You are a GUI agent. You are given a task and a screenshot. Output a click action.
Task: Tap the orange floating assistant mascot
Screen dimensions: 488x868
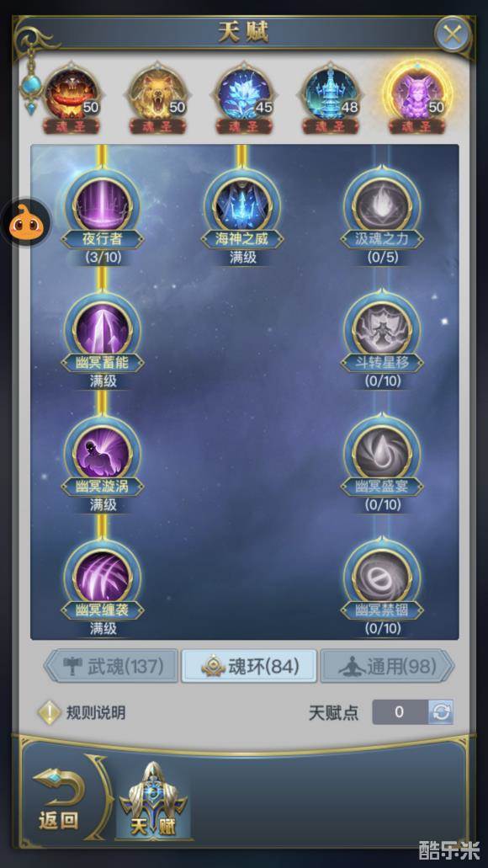coord(25,222)
